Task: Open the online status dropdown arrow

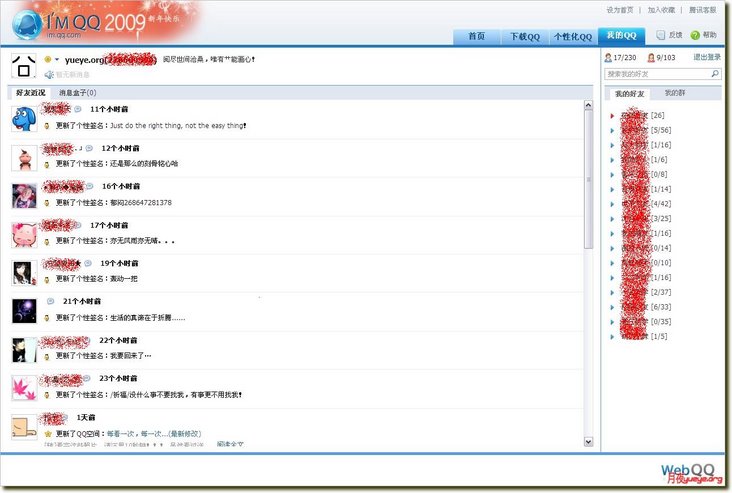Action: pos(57,60)
